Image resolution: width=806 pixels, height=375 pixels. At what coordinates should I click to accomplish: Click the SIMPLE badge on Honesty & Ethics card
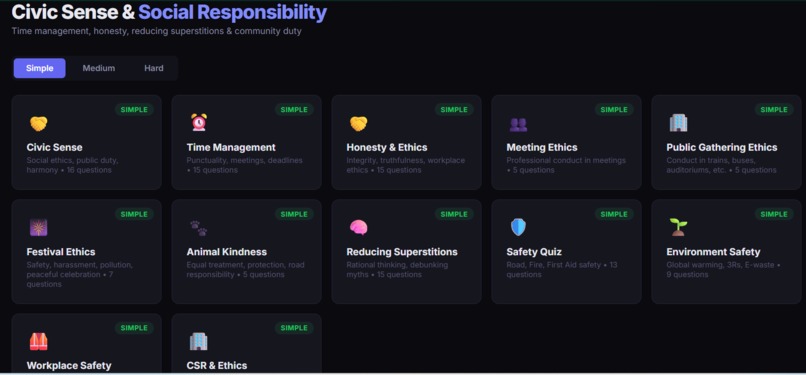click(x=454, y=109)
